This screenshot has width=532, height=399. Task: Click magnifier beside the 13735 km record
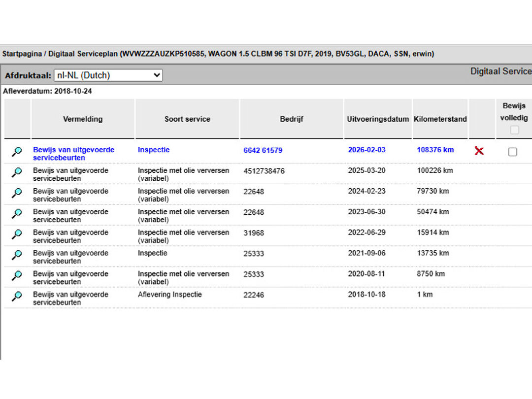(17, 255)
